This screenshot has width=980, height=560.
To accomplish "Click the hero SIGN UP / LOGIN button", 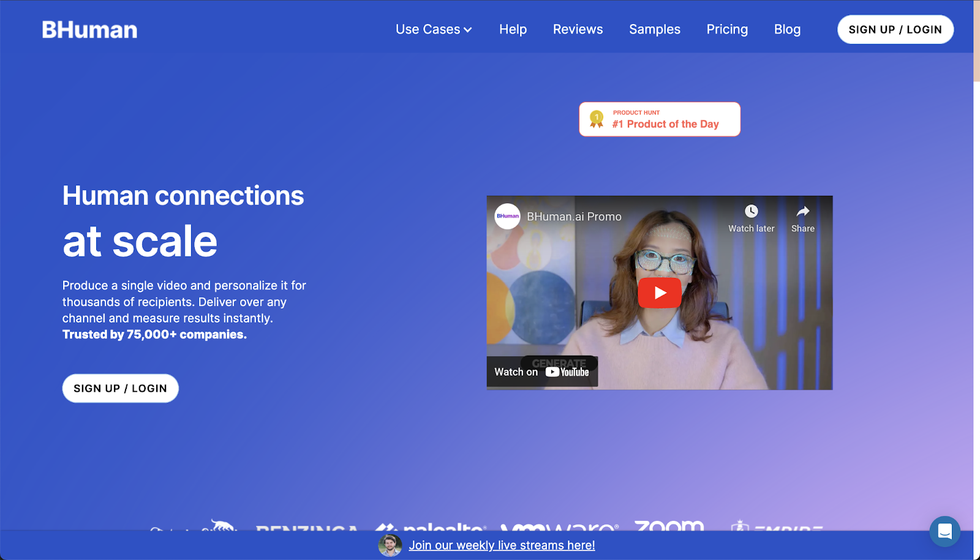I will click(x=121, y=388).
